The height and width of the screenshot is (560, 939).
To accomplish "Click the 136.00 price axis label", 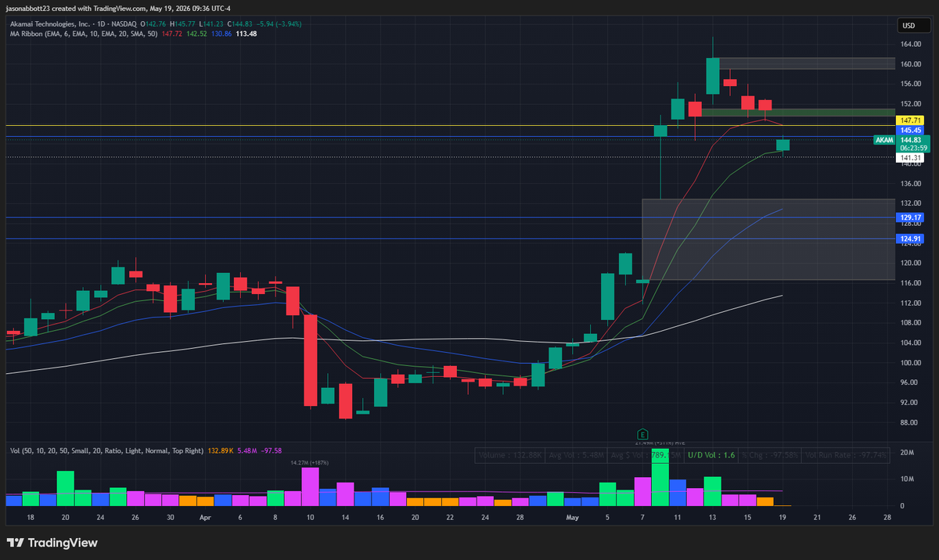I will [910, 184].
